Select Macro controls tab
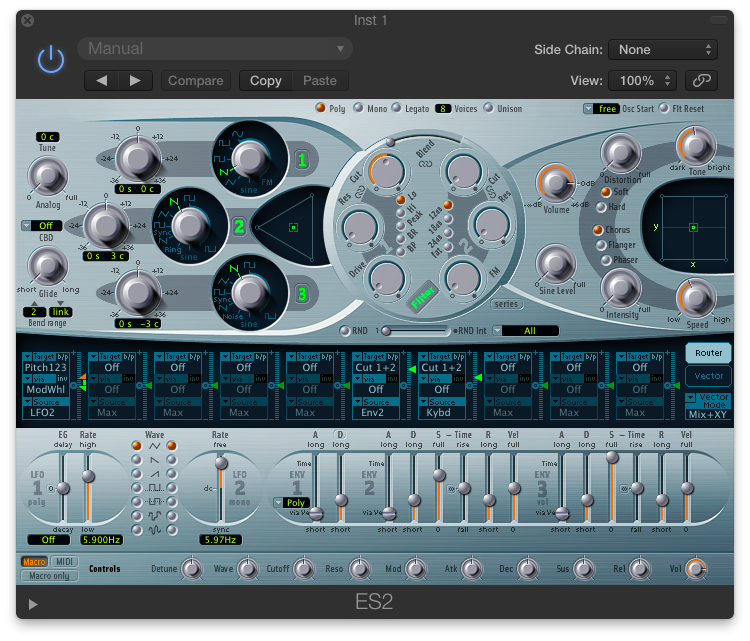Screen dimensions: 750x641 click(x=34, y=562)
